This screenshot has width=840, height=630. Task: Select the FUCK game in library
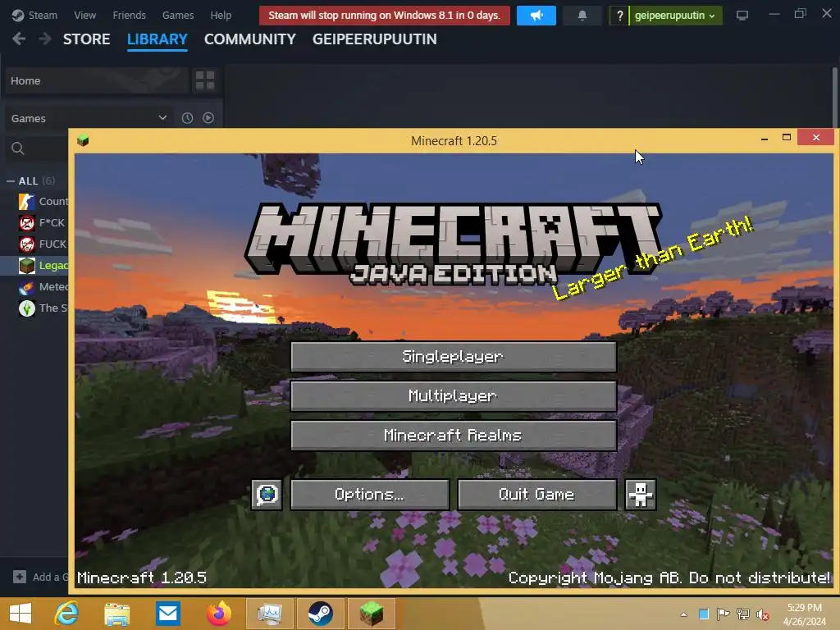pyautogui.click(x=43, y=244)
